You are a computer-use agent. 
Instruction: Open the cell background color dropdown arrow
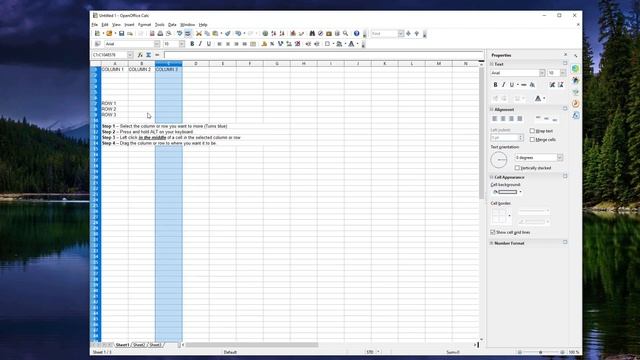(520, 192)
